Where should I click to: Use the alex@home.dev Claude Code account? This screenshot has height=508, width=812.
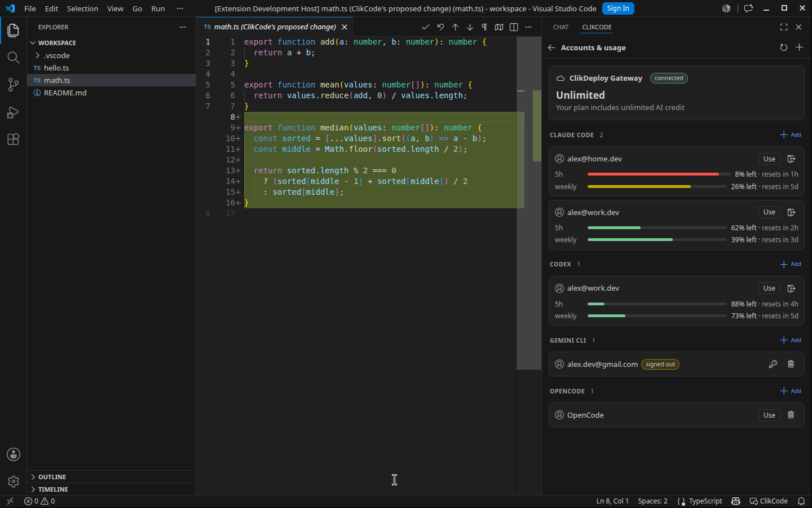point(769,159)
